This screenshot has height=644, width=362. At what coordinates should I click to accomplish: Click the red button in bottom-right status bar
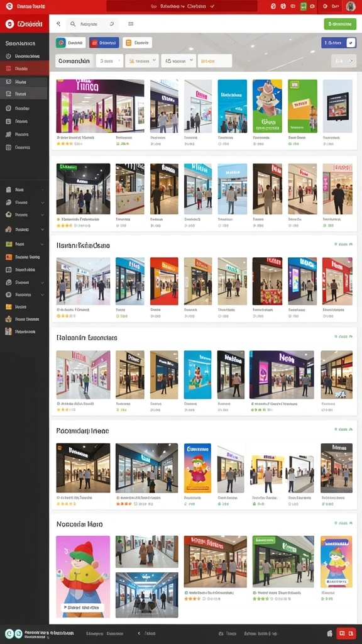tap(346, 634)
